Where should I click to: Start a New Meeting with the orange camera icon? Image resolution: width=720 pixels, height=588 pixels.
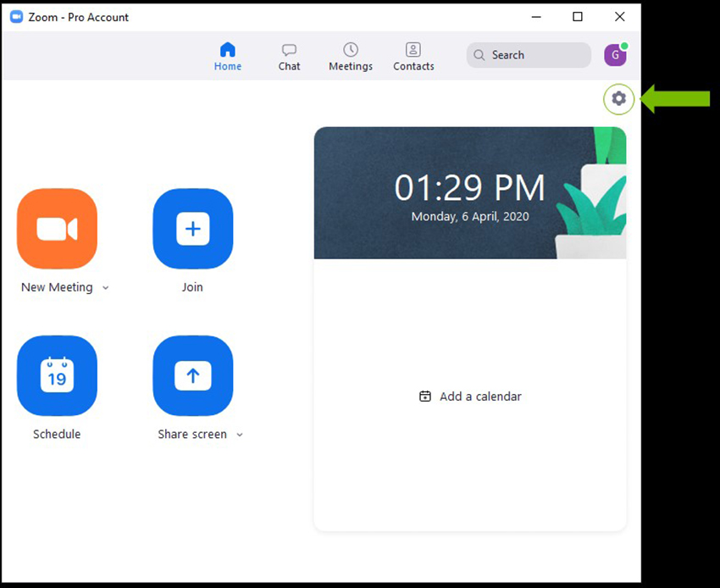57,229
